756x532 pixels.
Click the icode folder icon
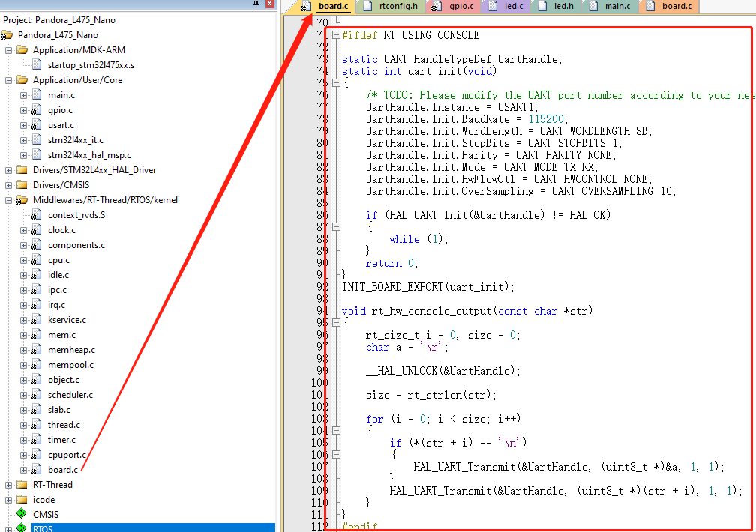click(22, 500)
